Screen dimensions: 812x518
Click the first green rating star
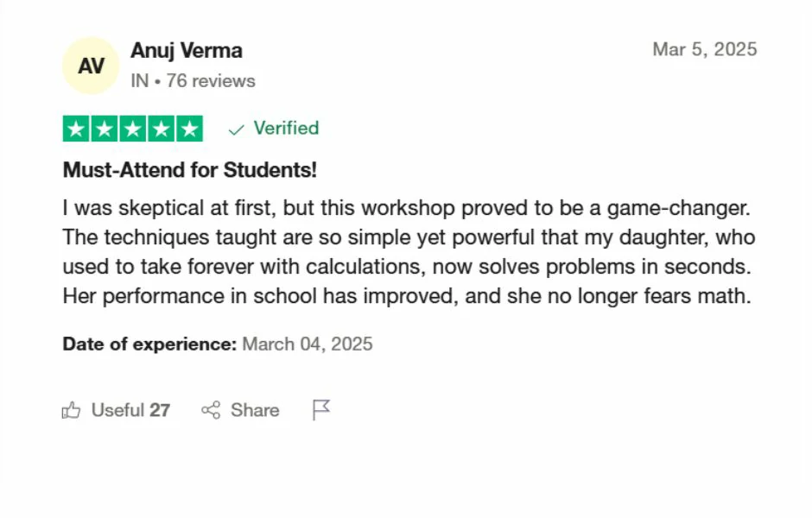point(77,129)
